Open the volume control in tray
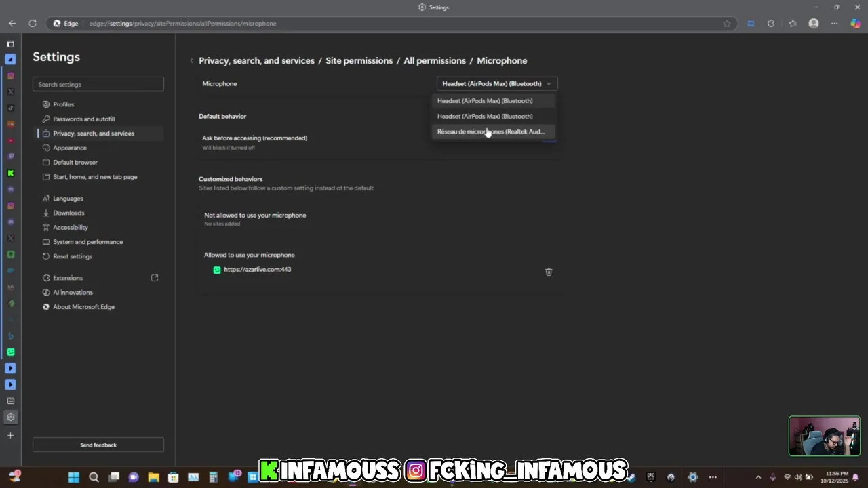Screen dimensions: 868x488 point(798,477)
